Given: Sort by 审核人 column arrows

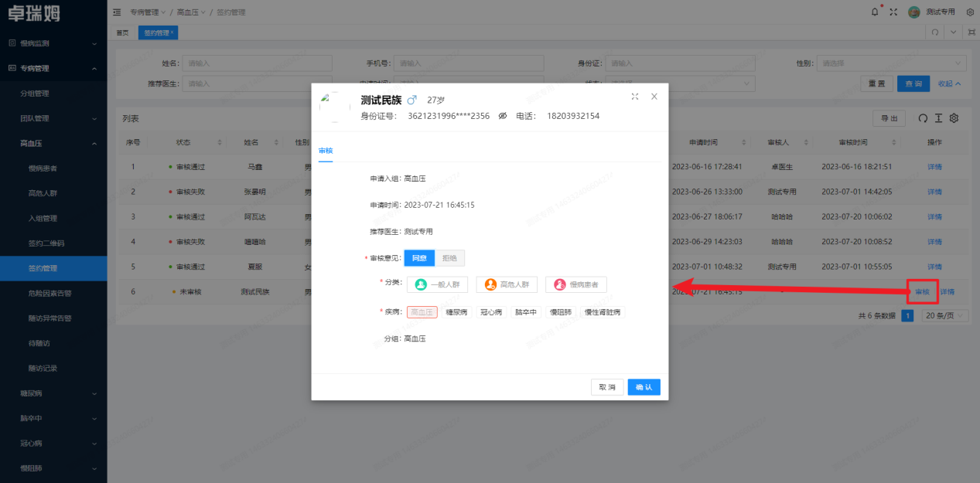Looking at the screenshot, I should (x=805, y=143).
